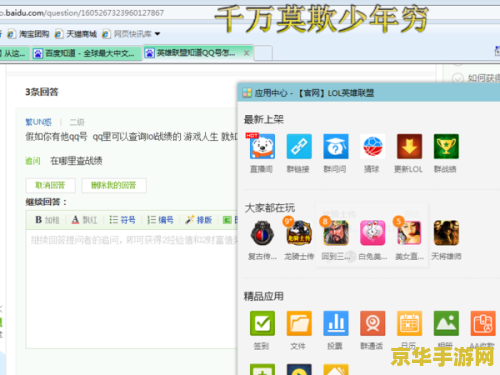Viewport: 500px width, 375px height.
Task: Open the 投票 poll app
Action: [336, 323]
